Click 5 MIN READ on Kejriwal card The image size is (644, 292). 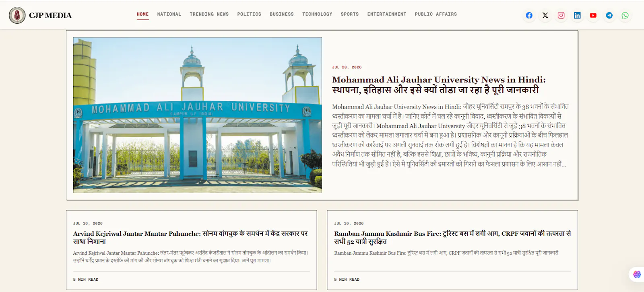click(86, 280)
